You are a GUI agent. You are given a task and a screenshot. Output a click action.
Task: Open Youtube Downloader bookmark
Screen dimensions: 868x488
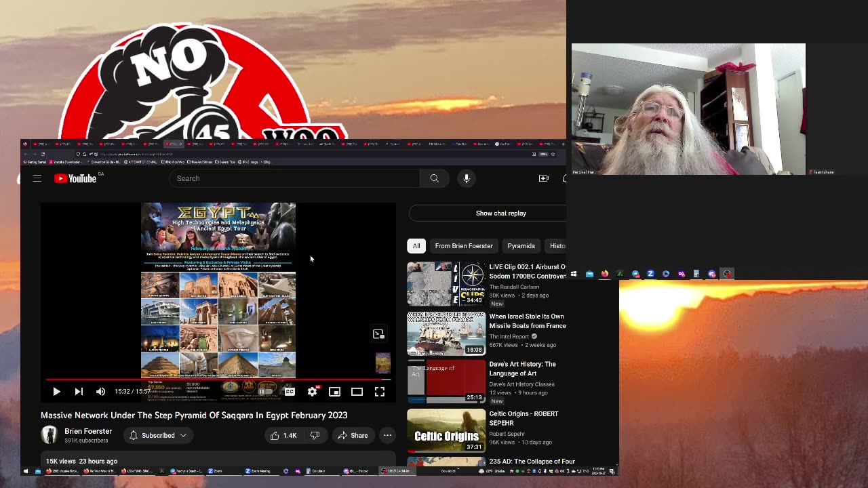coord(66,162)
